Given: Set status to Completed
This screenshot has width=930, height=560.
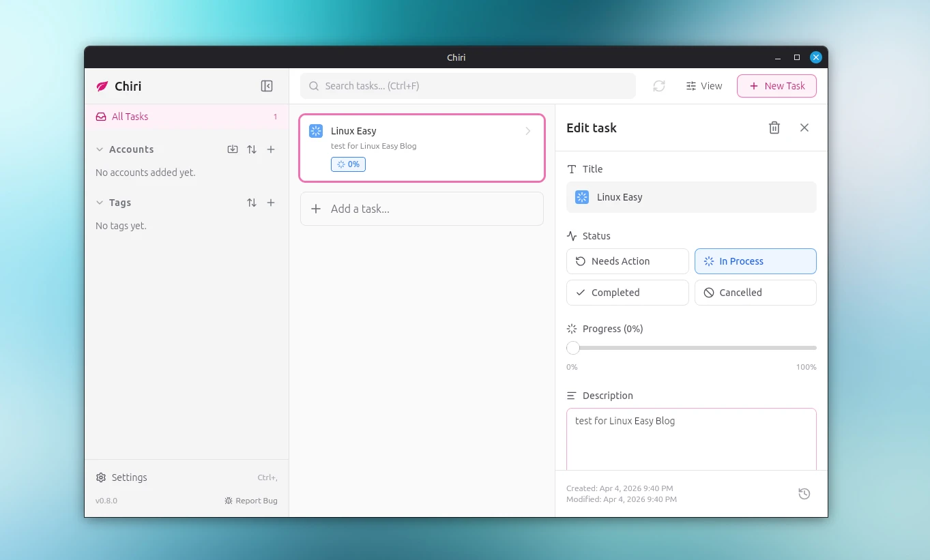Looking at the screenshot, I should 627,293.
